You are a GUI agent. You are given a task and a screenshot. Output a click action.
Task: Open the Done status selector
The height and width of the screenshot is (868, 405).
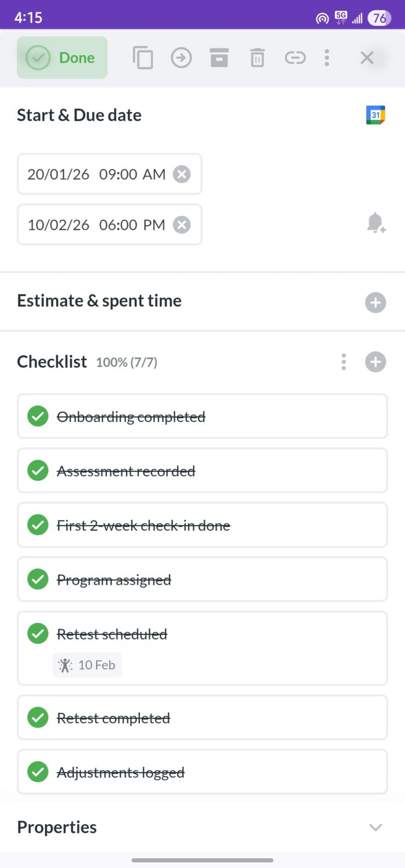tap(62, 57)
